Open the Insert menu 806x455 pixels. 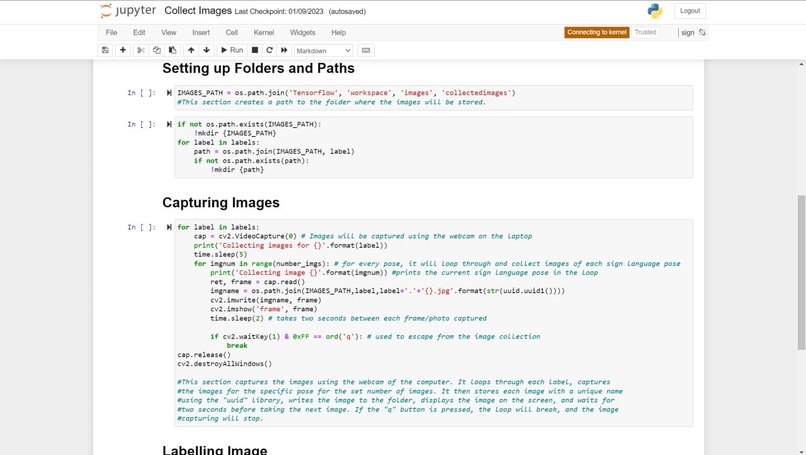point(201,32)
